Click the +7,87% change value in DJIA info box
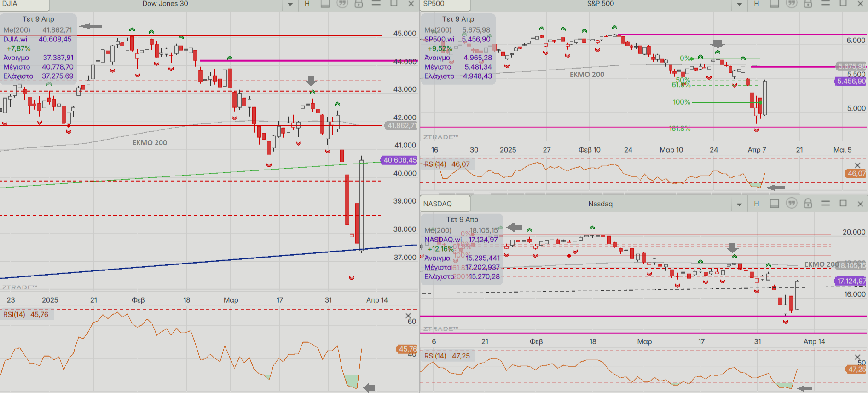868x393 pixels. [x=19, y=48]
